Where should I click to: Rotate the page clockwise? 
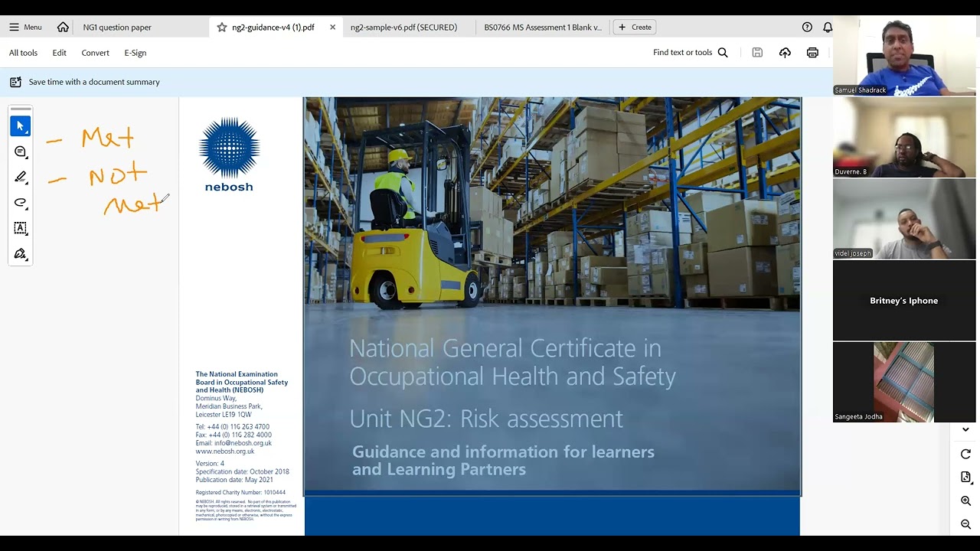pyautogui.click(x=965, y=454)
